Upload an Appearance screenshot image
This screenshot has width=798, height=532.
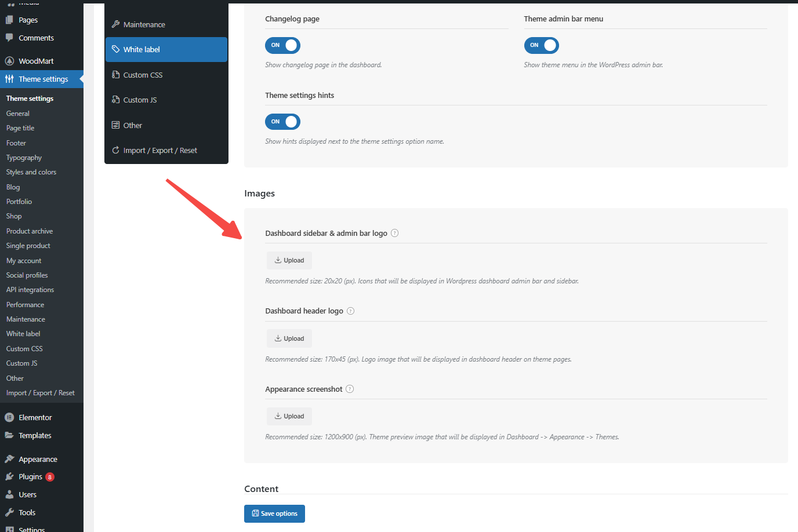(x=289, y=416)
